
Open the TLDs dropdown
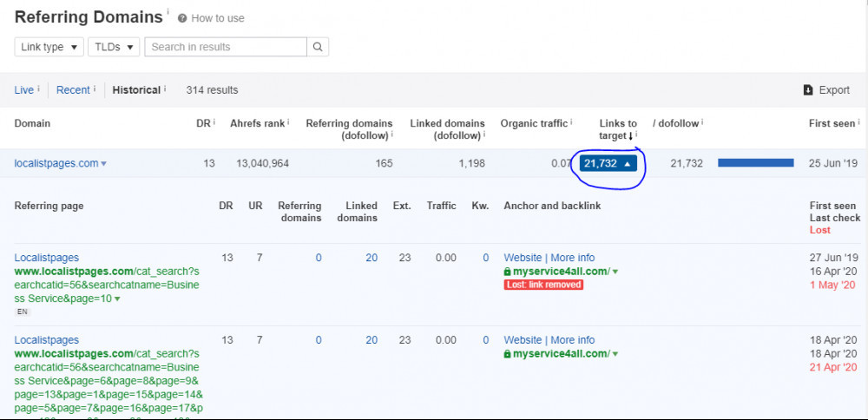point(114,47)
